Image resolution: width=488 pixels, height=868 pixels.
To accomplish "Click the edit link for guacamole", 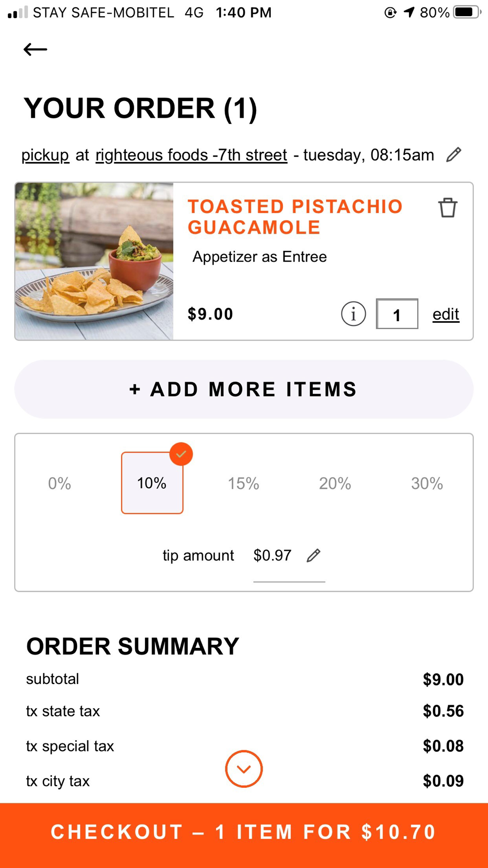I will coord(446,314).
